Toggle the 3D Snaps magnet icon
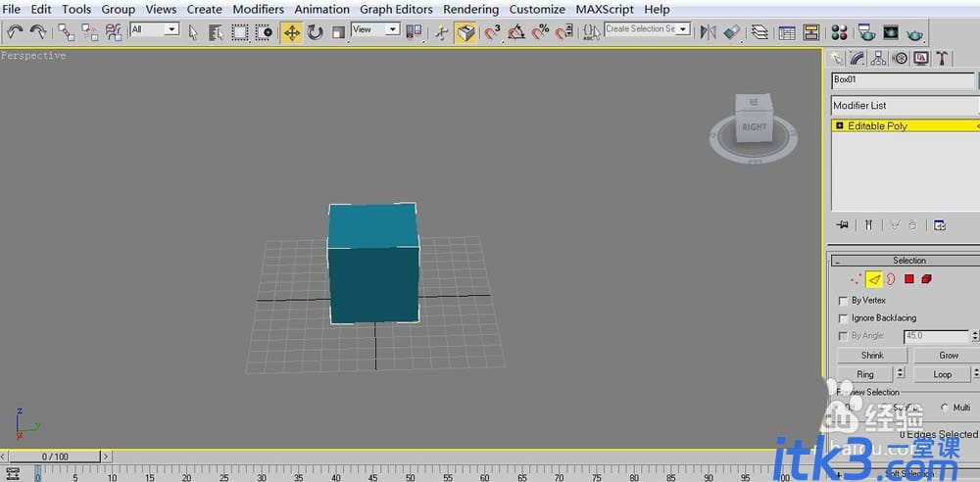Screen dimensions: 980x482 click(x=493, y=32)
